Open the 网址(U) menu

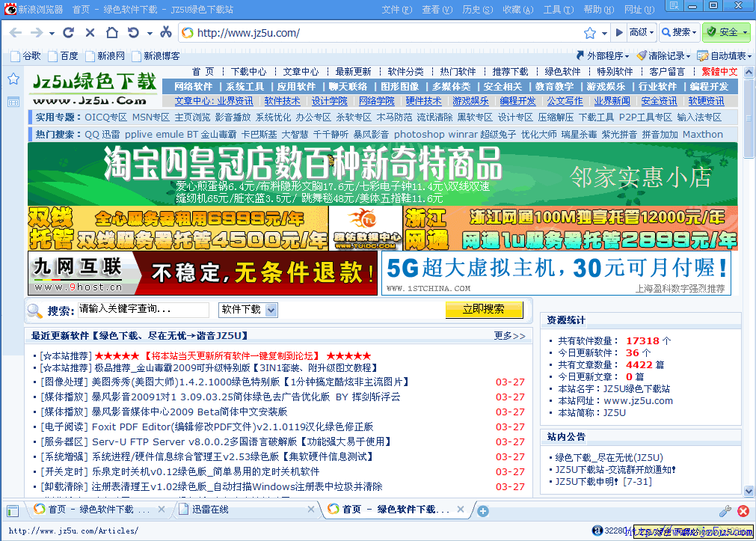639,9
